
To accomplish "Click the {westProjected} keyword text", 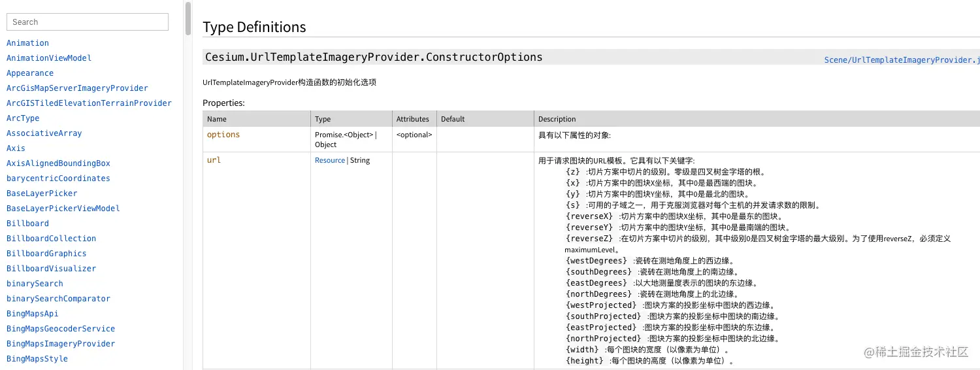I will 601,305.
